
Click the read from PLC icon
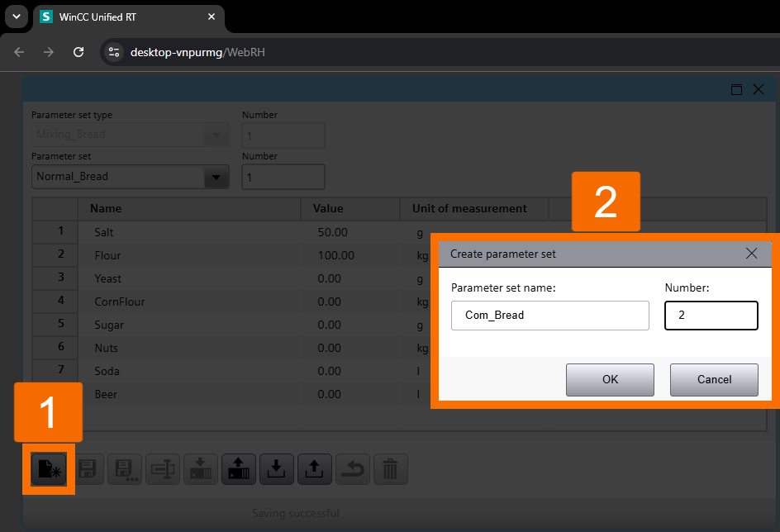(239, 469)
